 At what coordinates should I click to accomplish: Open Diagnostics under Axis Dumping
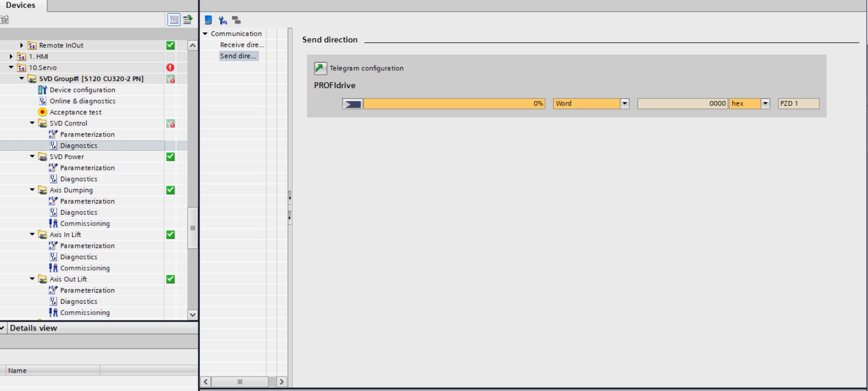79,212
